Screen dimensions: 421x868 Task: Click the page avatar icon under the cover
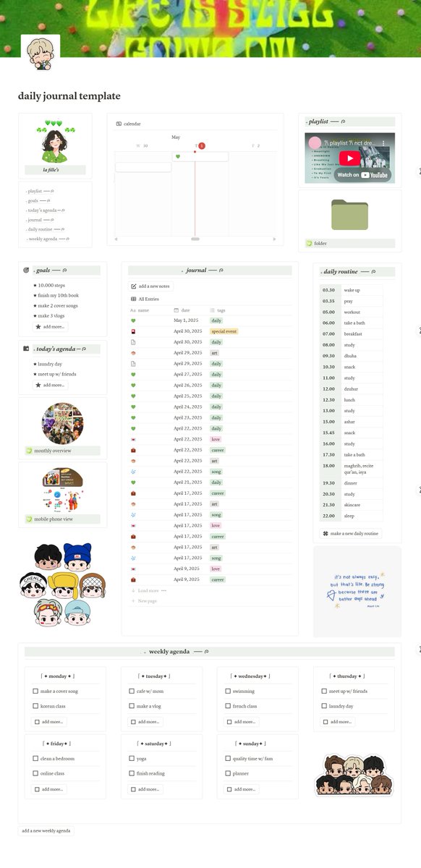click(41, 53)
